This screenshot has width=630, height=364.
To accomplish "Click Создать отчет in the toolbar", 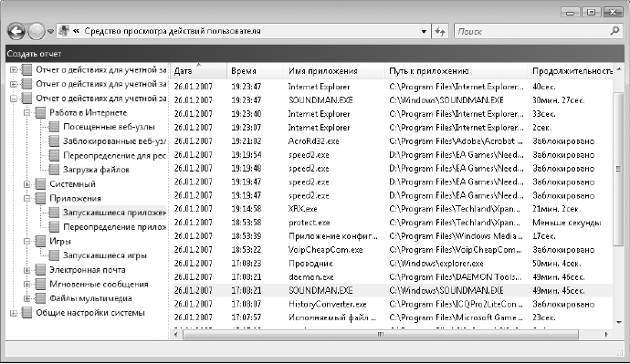I will [x=34, y=54].
